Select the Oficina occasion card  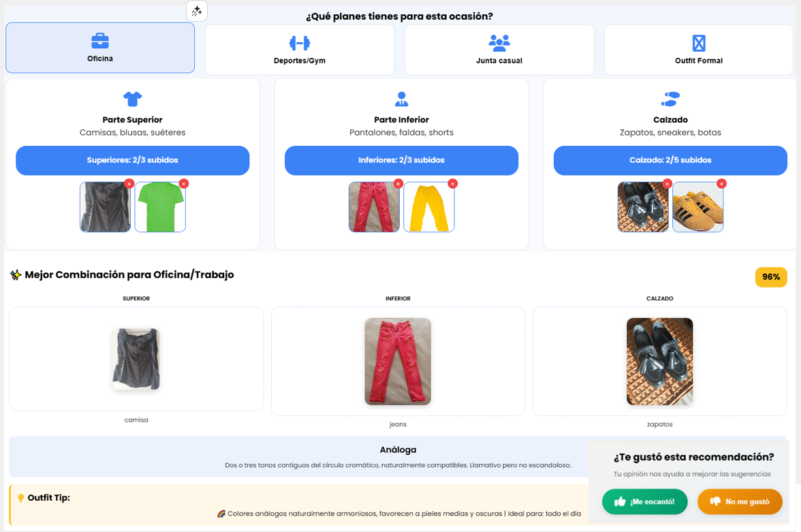(100, 48)
